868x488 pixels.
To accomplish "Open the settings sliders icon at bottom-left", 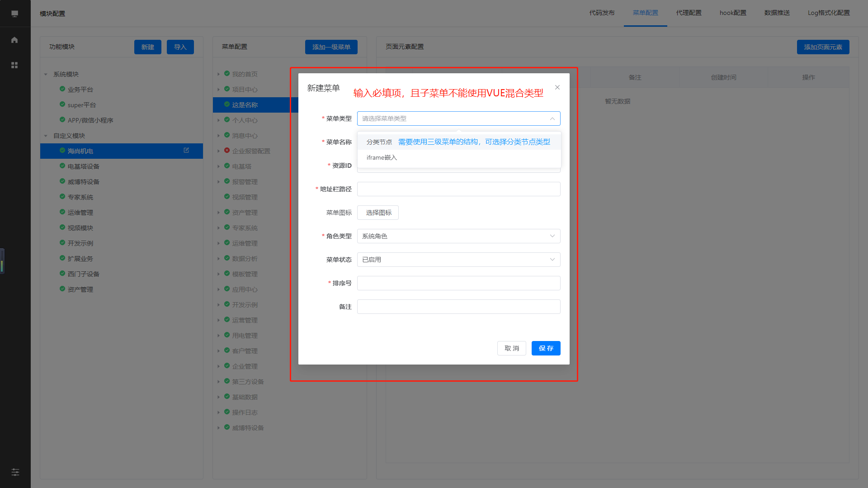I will click(15, 472).
